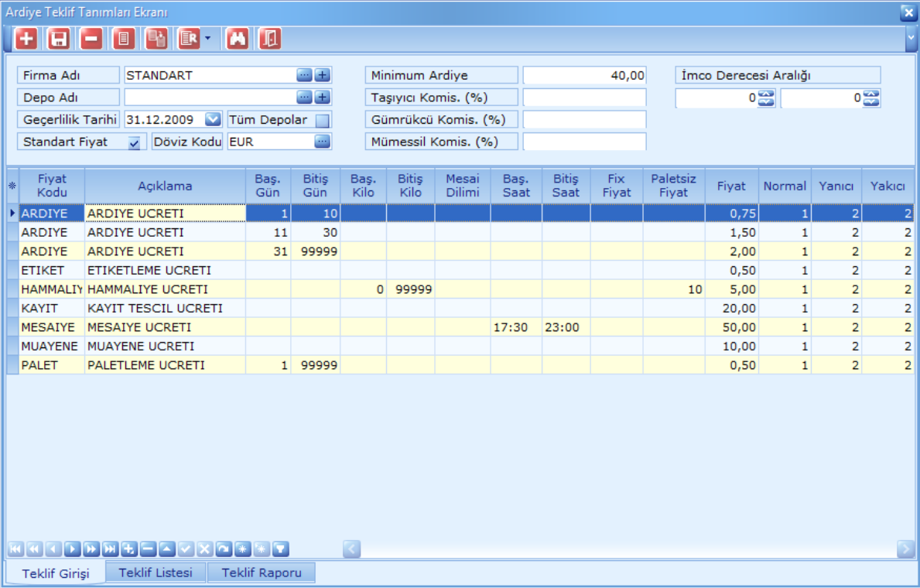Click the navigator cancel X button
The width and height of the screenshot is (920, 588).
(x=205, y=549)
